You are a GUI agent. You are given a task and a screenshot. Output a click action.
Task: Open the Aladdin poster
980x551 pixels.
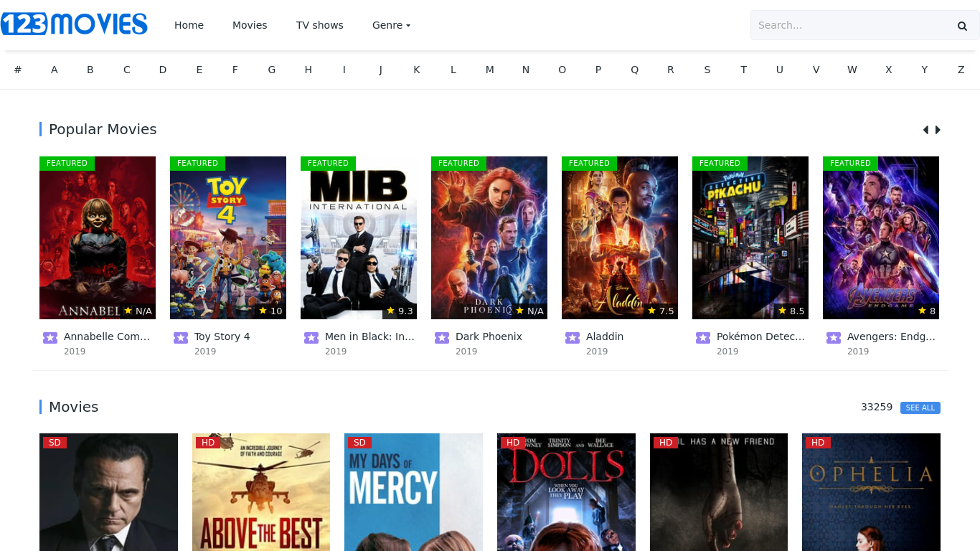tap(620, 237)
